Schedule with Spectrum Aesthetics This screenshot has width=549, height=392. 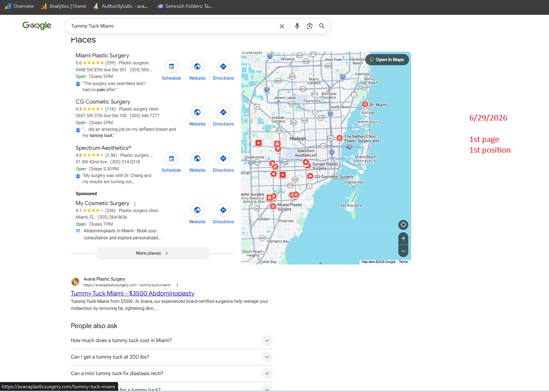(171, 163)
